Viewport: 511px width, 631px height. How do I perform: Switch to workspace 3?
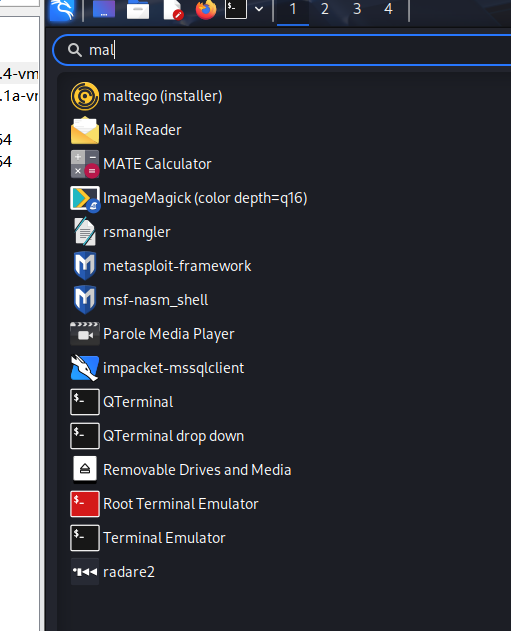[357, 9]
